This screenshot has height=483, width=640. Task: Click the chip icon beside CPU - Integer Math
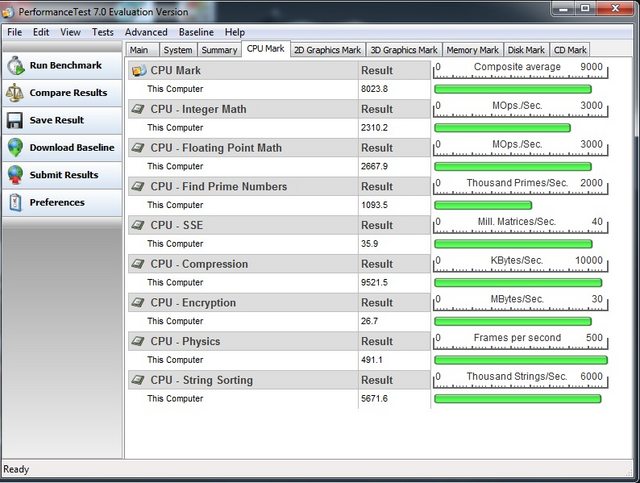coord(138,109)
